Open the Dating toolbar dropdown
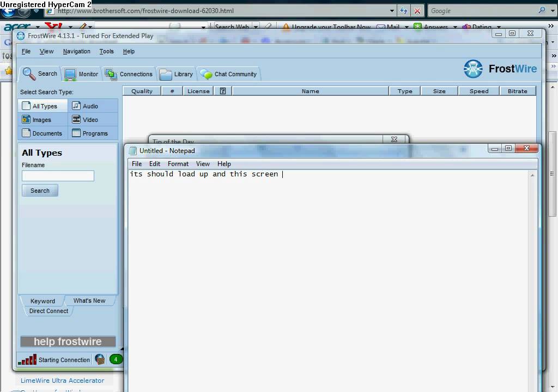The width and height of the screenshot is (558, 392). [x=499, y=27]
